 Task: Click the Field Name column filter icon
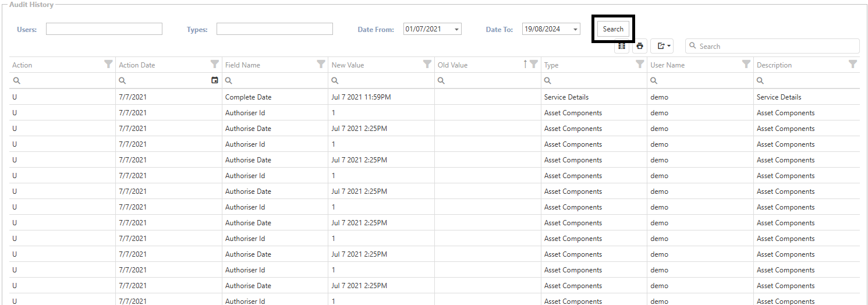point(321,65)
